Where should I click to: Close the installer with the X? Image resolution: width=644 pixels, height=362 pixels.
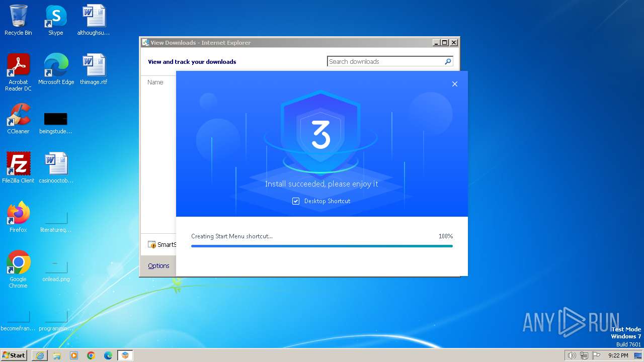455,84
